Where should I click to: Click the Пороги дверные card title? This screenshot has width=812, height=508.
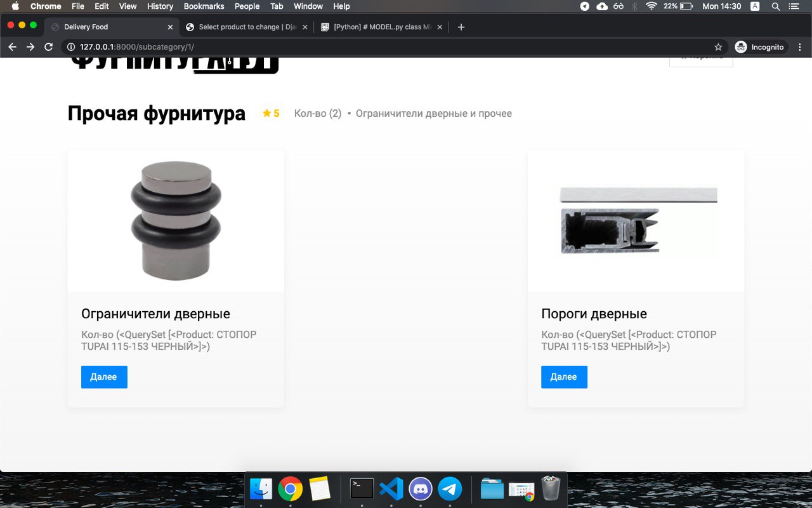pos(594,314)
